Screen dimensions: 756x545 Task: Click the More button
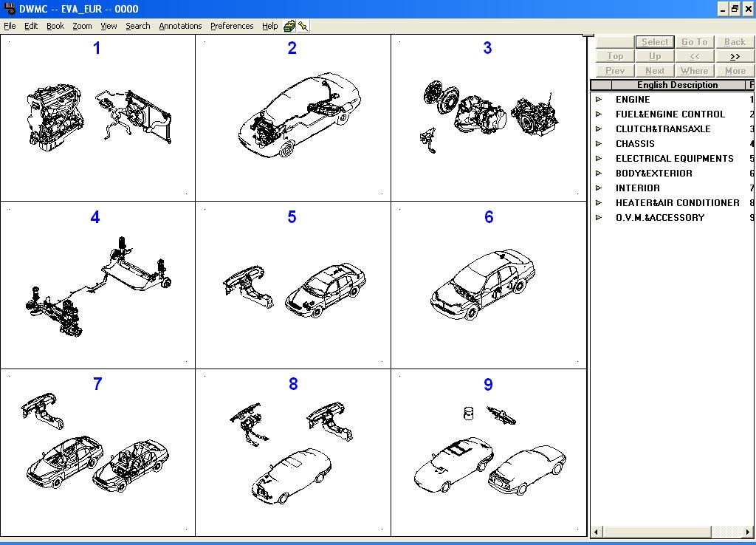click(735, 70)
